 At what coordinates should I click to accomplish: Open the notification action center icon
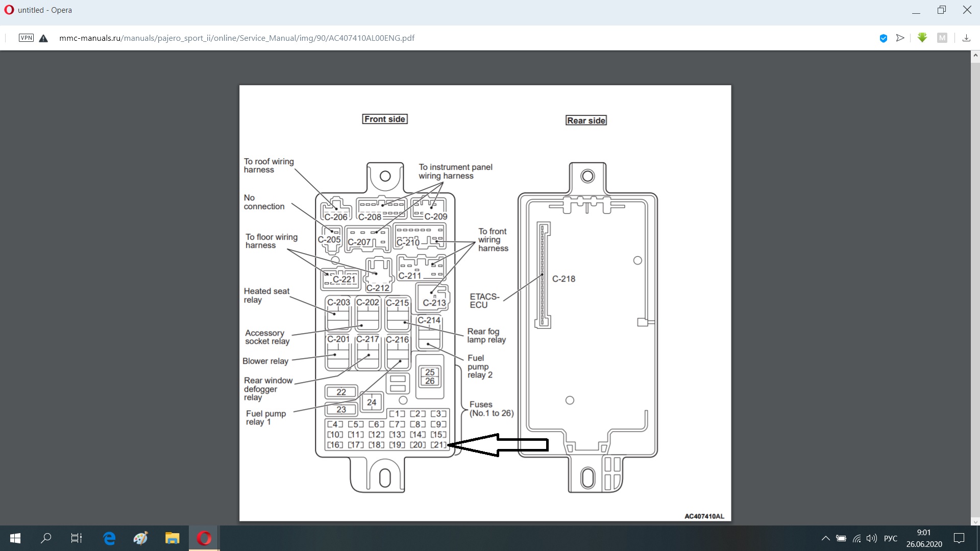(x=959, y=538)
